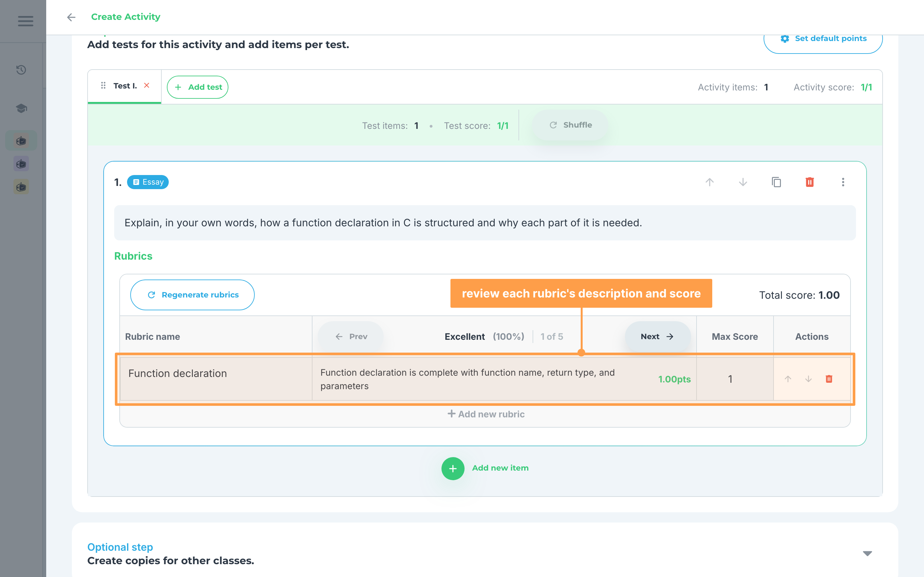924x577 pixels.
Task: Remove Test I. with the red X
Action: (147, 86)
